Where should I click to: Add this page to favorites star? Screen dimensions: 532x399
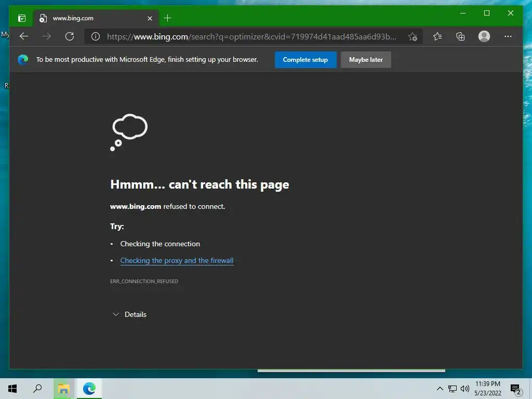413,37
